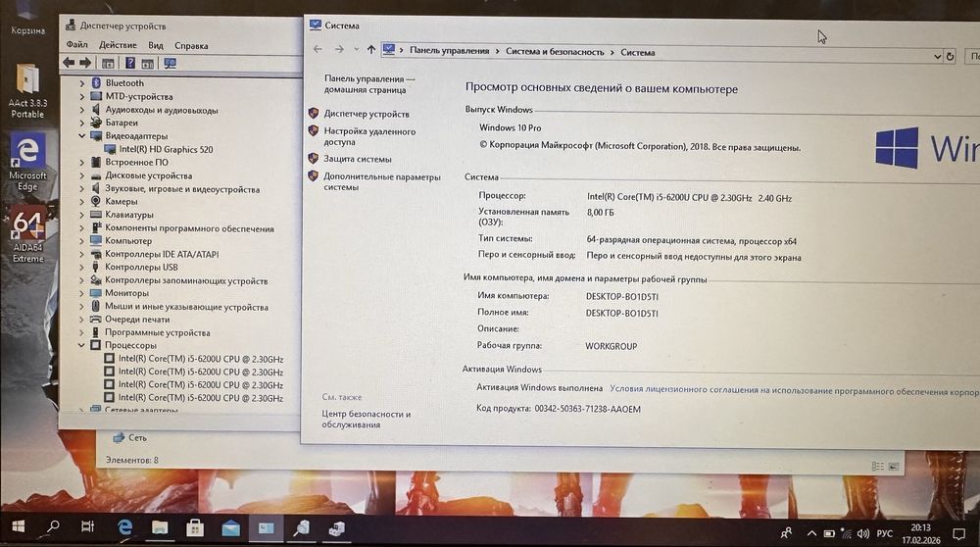Select the Очереди печати item
The width and height of the screenshot is (980, 547).
point(137,320)
